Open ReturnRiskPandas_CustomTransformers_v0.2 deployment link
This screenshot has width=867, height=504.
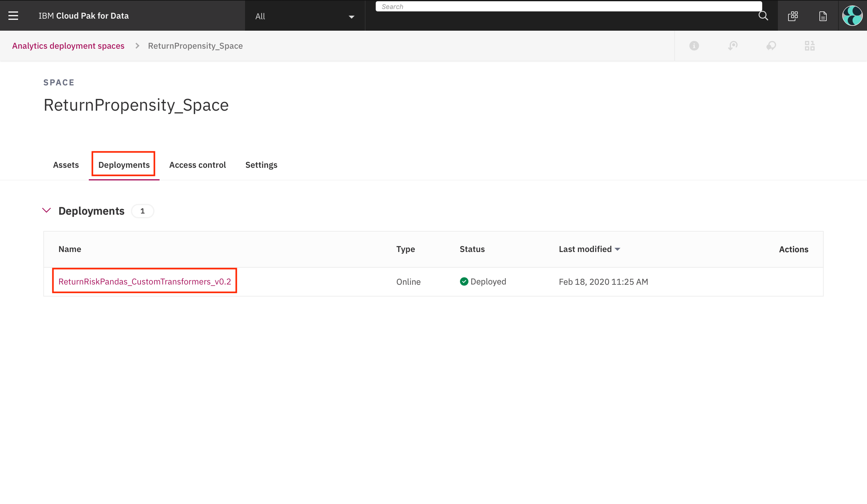click(x=144, y=281)
